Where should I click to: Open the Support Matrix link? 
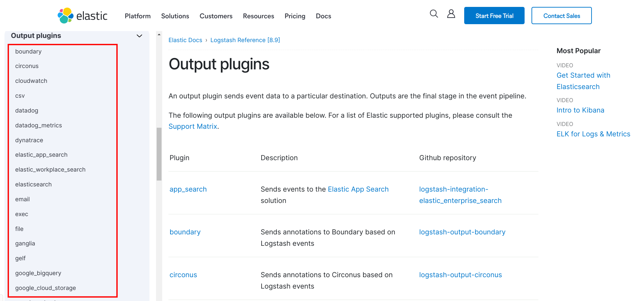point(193,126)
